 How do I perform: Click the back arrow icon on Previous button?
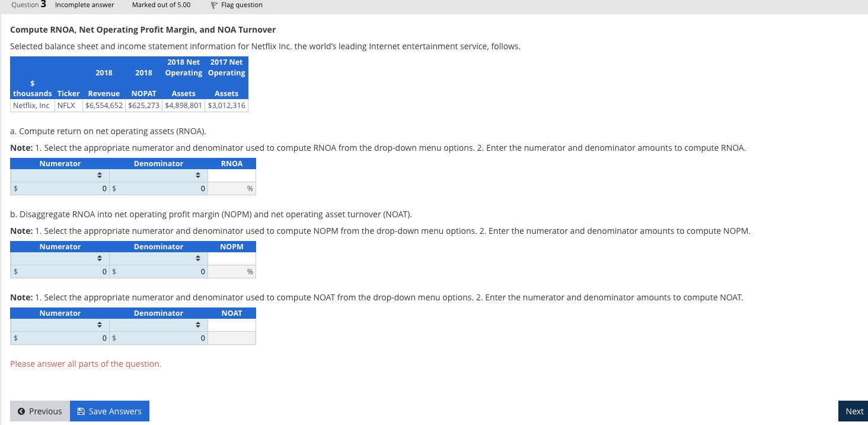pos(22,411)
